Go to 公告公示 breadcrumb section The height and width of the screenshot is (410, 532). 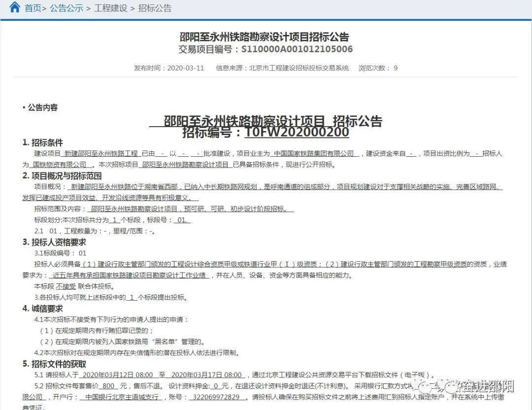(66, 8)
